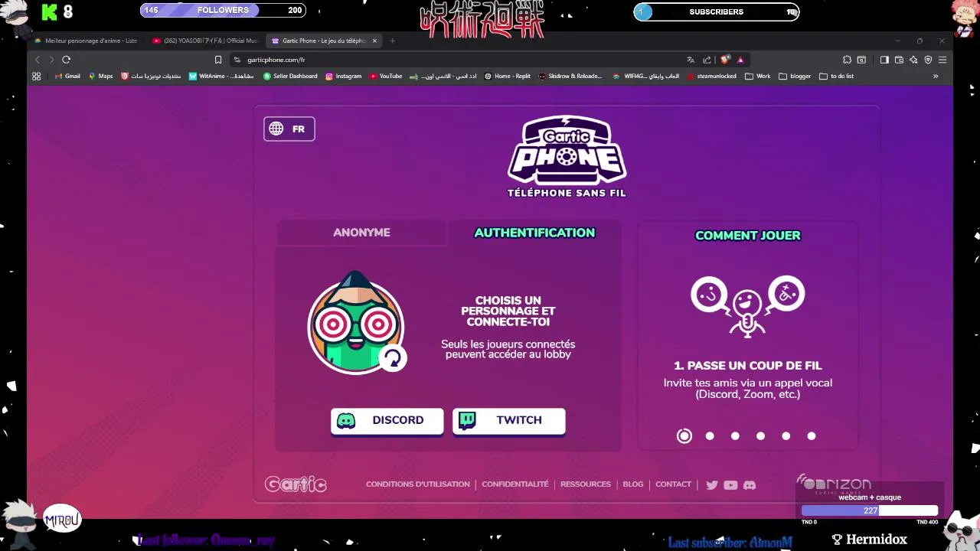980x551 pixels.
Task: Click the site settings icon in address bar
Action: tap(237, 60)
